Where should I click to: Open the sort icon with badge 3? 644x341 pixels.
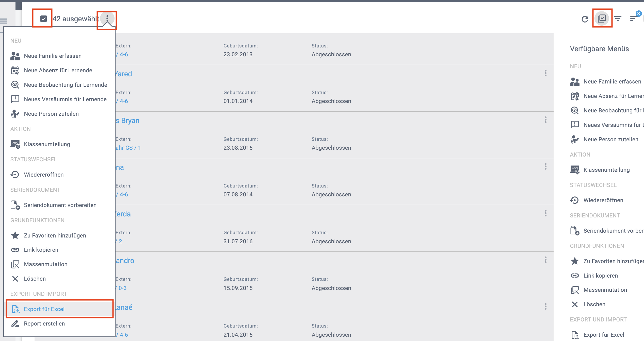coord(633,18)
